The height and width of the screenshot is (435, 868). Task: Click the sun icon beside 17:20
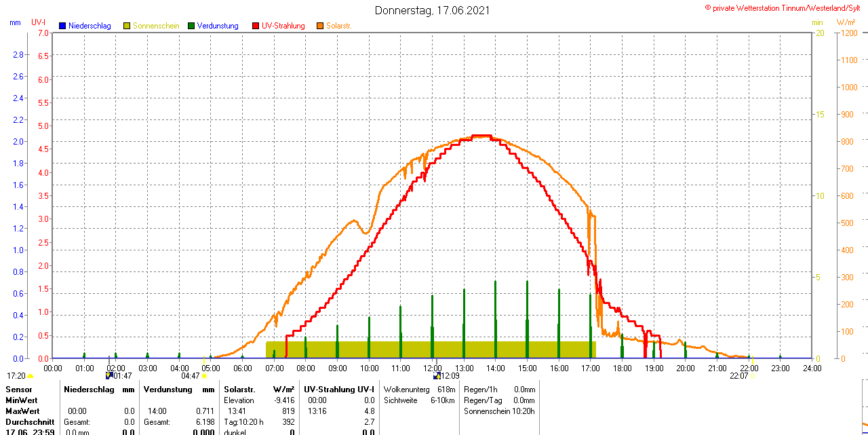click(31, 375)
